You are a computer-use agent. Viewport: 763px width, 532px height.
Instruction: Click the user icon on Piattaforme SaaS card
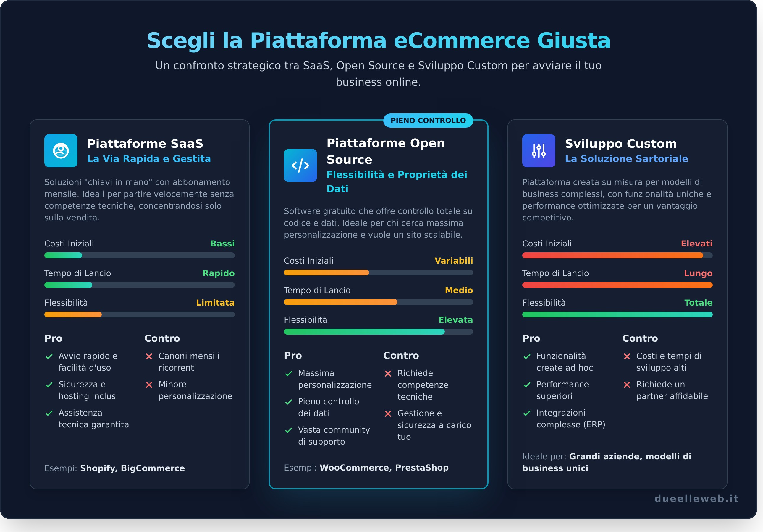[x=61, y=151]
